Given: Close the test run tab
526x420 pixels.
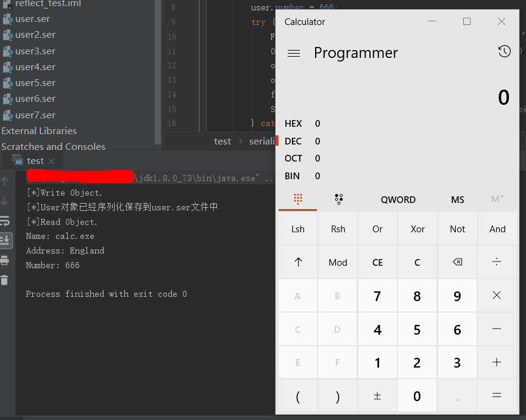Looking at the screenshot, I should click(x=51, y=161).
